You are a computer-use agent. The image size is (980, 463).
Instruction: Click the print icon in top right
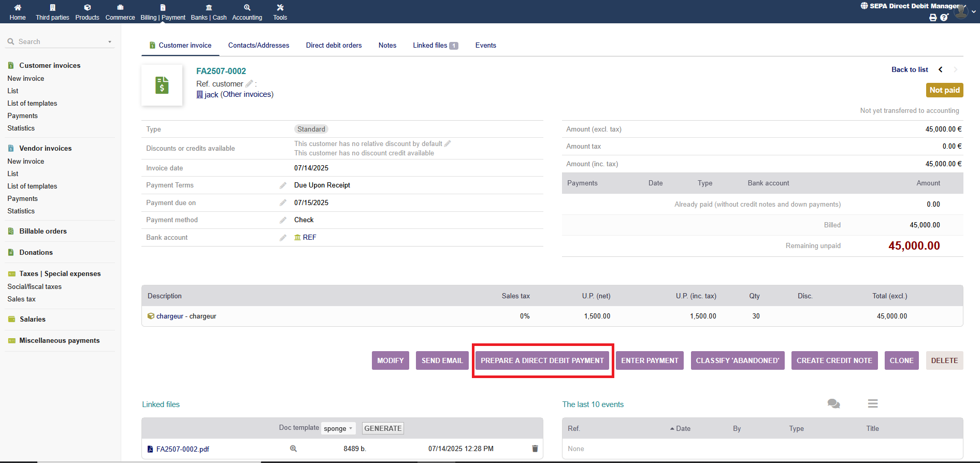coord(933,18)
